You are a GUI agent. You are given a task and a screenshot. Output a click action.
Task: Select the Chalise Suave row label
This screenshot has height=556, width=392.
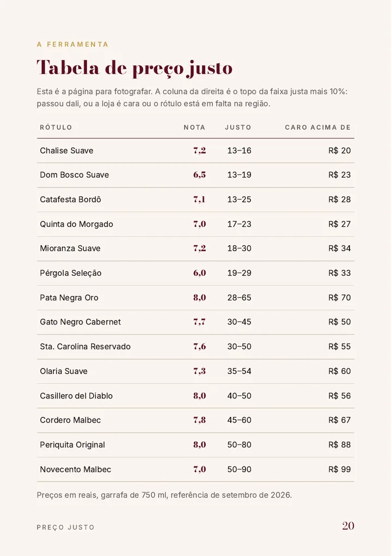[x=66, y=150]
